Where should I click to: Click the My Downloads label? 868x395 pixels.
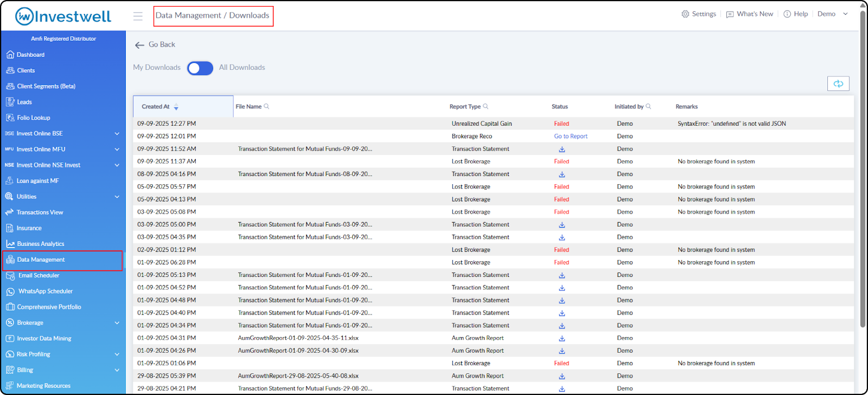(x=157, y=68)
